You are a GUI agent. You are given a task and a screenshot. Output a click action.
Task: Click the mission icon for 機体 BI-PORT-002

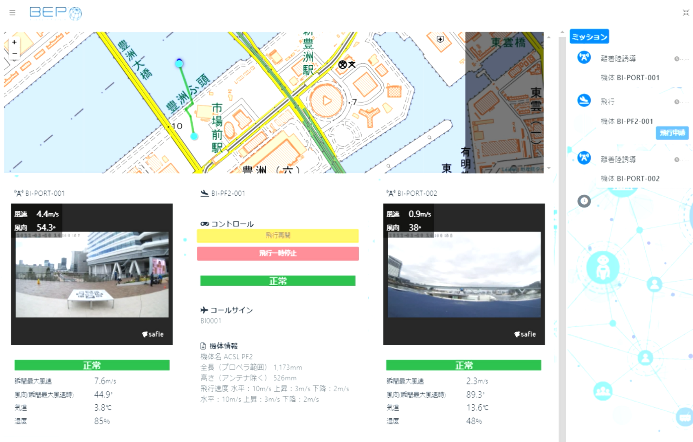(x=584, y=158)
